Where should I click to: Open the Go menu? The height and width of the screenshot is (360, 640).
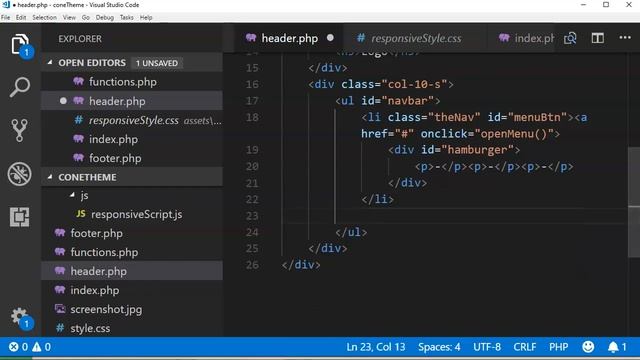click(86, 18)
